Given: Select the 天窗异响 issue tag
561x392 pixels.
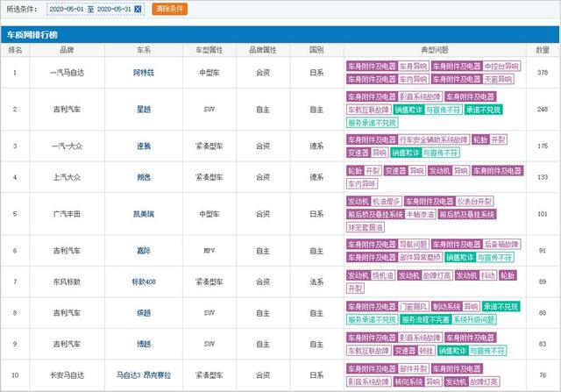Looking at the screenshot, I should [x=498, y=79].
